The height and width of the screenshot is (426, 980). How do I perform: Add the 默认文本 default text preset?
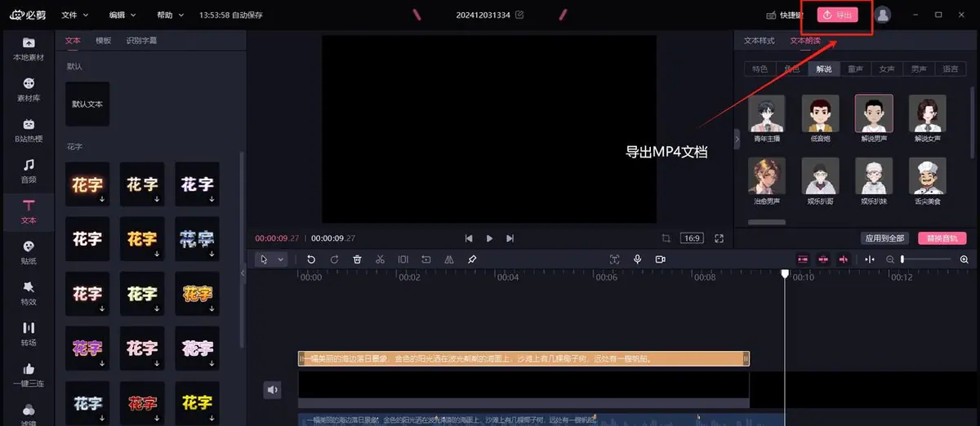pos(87,104)
